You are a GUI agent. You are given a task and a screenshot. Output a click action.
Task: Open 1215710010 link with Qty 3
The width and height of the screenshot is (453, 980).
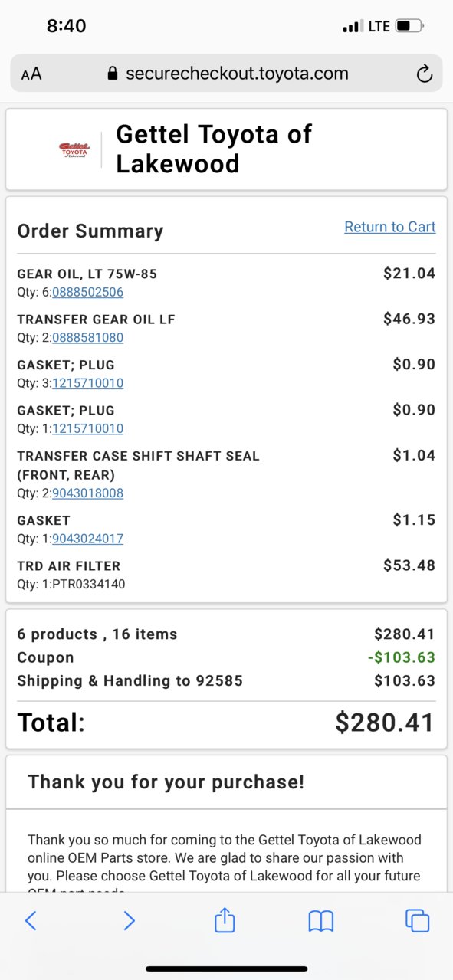87,383
